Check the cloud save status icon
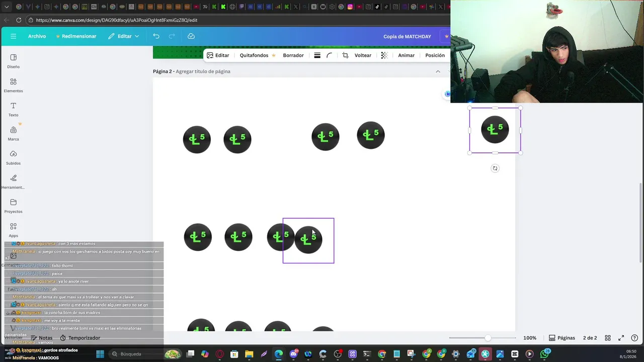Viewport: 644px width, 362px height. pos(191,36)
